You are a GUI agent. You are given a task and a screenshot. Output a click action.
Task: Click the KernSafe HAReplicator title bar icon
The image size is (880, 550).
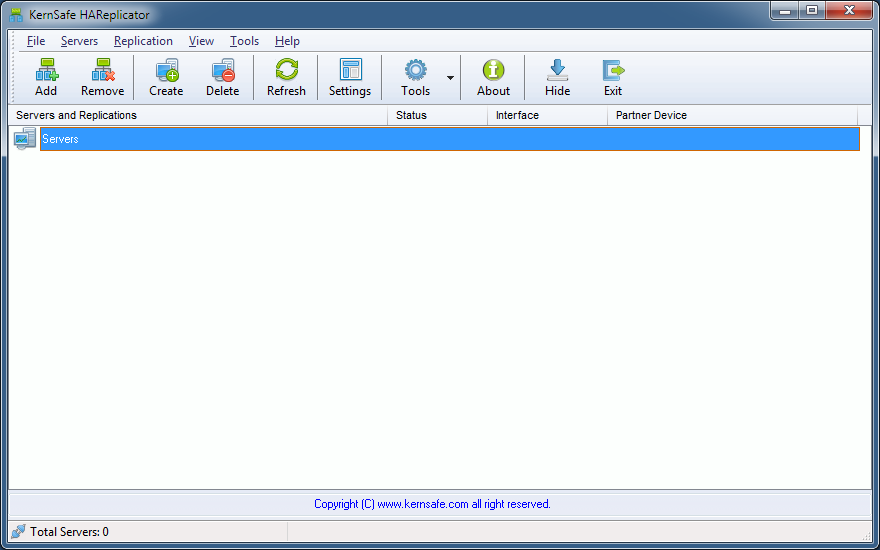tap(16, 15)
